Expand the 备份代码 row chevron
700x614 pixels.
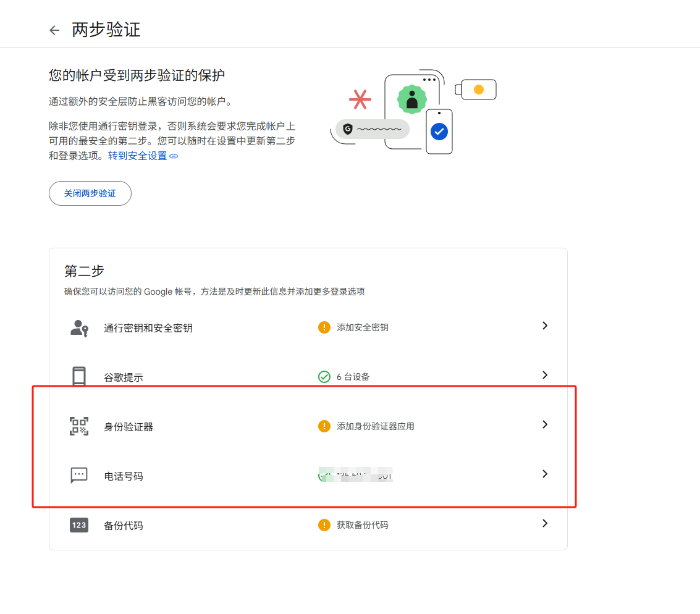[x=544, y=523]
